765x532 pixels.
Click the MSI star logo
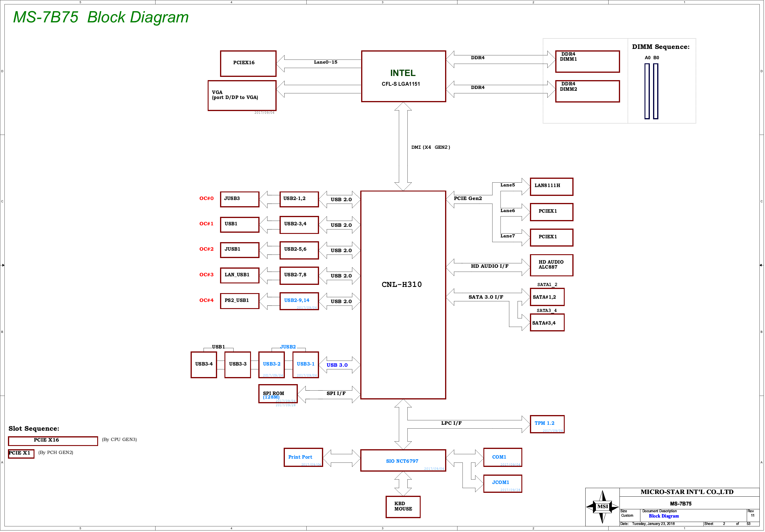pos(602,507)
